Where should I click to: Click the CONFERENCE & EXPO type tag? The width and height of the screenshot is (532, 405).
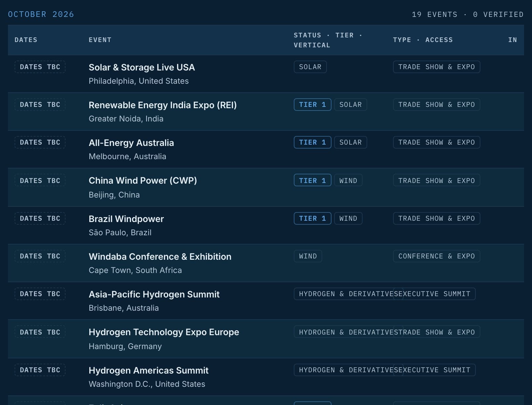coord(436,256)
